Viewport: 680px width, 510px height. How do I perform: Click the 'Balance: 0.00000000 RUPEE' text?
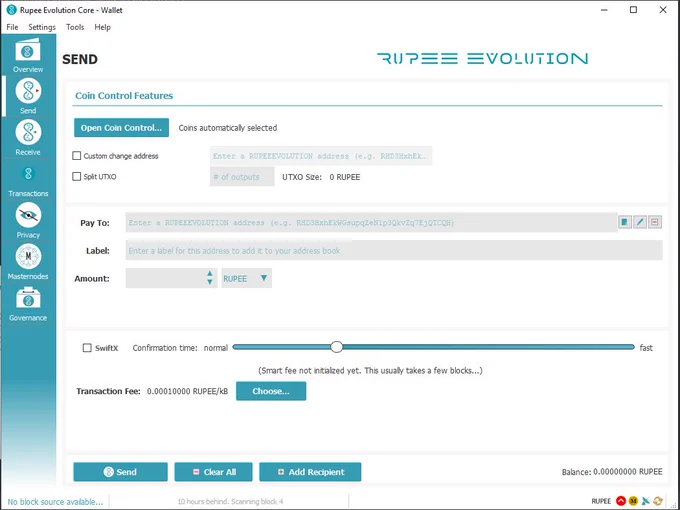pos(612,472)
